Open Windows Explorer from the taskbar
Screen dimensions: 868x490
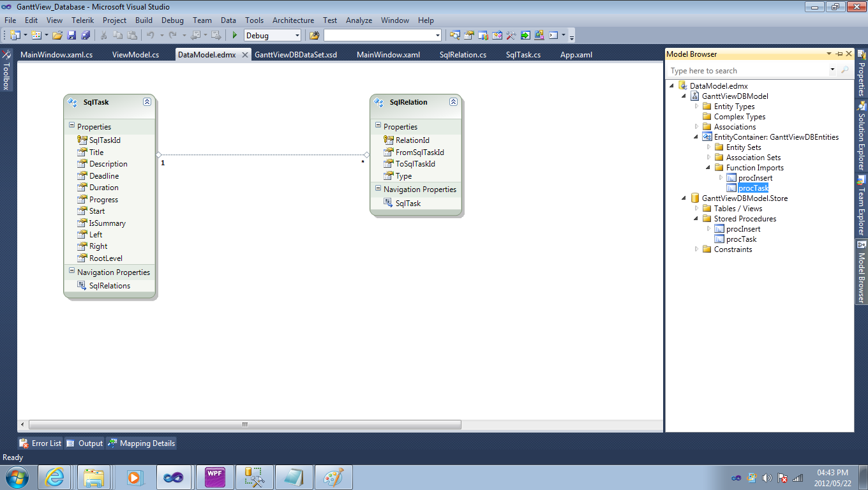(94, 477)
